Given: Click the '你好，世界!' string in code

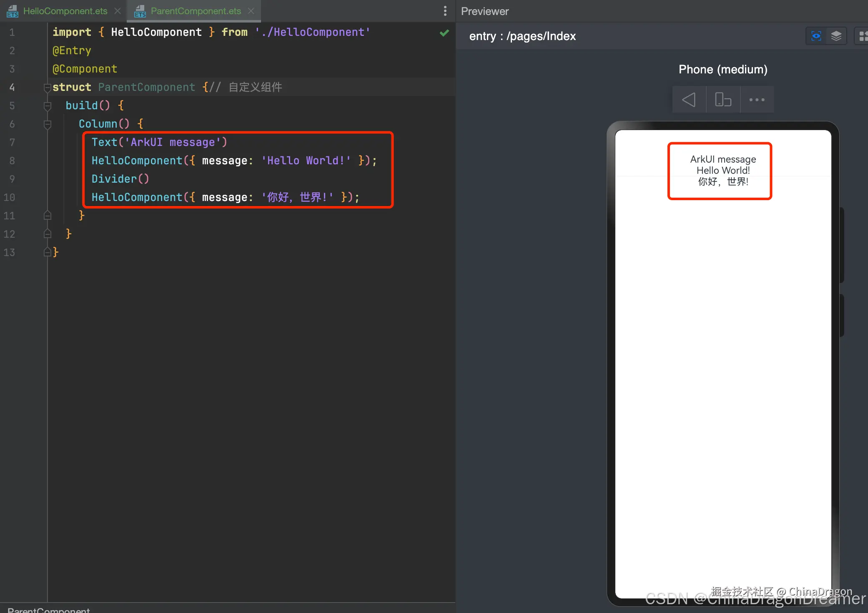Looking at the screenshot, I should [297, 197].
